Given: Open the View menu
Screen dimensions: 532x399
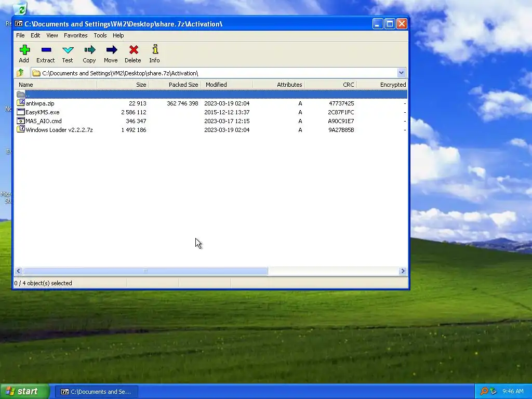Looking at the screenshot, I should tap(52, 35).
